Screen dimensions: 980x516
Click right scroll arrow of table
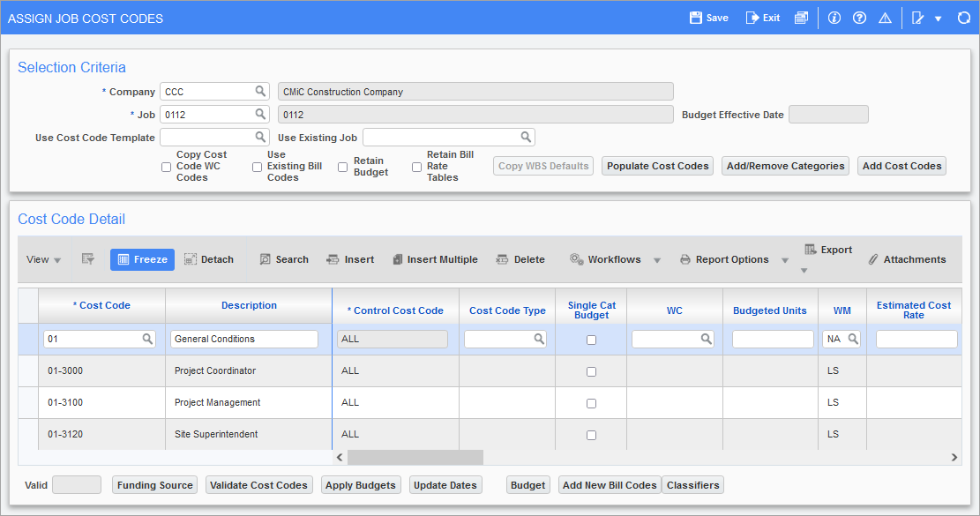pos(954,457)
